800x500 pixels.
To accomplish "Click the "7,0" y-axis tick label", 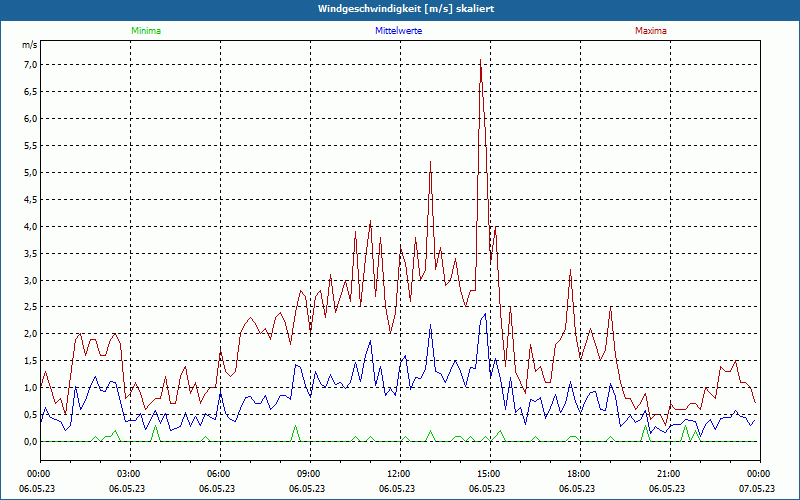I will point(31,64).
